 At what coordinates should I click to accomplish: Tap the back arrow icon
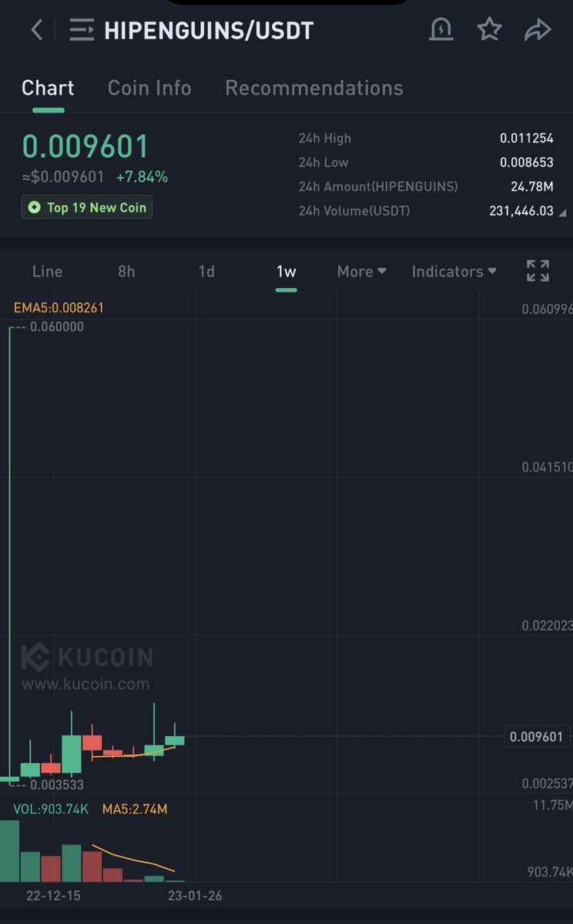[36, 30]
